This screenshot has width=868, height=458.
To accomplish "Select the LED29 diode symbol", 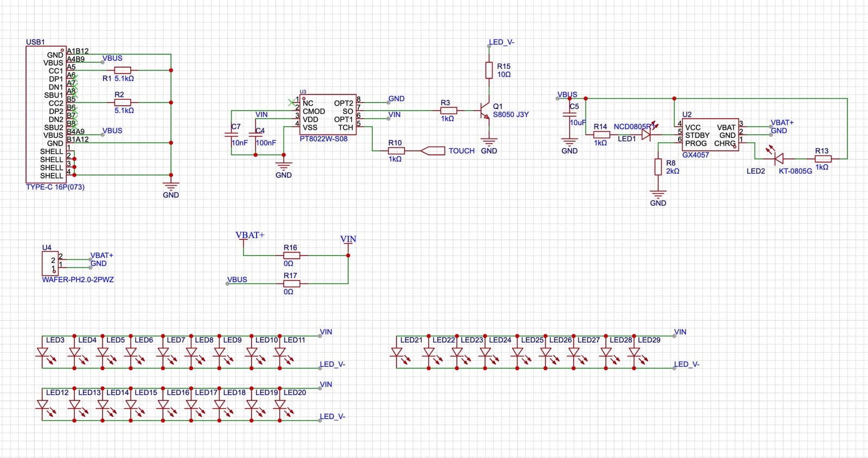I will pos(636,353).
